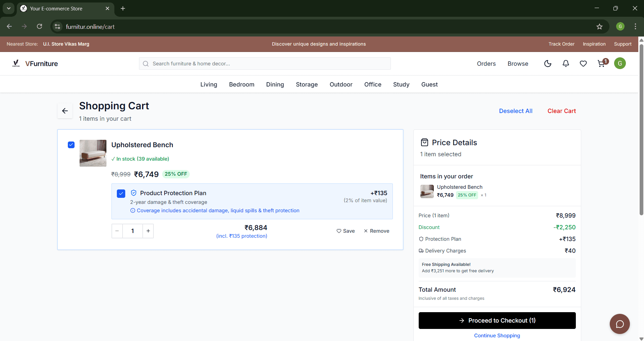Open the shopping cart icon
The width and height of the screenshot is (644, 341).
point(601,63)
